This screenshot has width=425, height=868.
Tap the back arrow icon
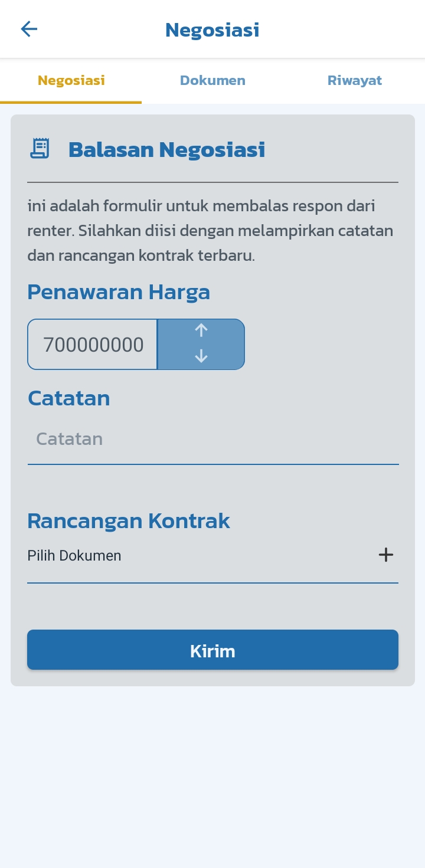coord(29,29)
